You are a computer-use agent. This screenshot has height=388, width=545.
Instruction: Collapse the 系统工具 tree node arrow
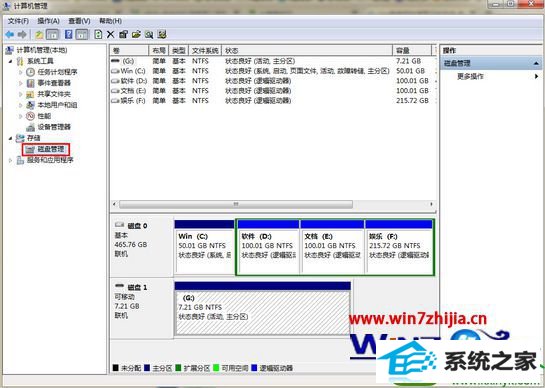10,62
